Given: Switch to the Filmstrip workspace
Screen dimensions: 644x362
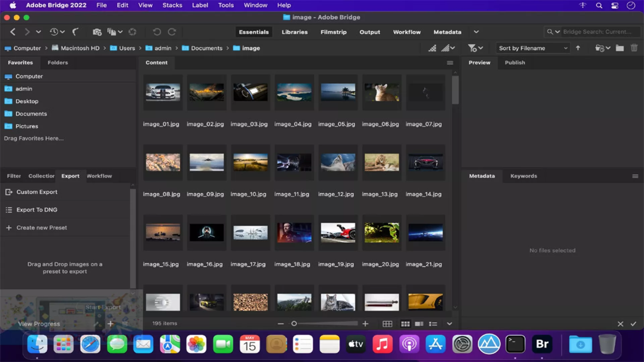Looking at the screenshot, I should 333,32.
